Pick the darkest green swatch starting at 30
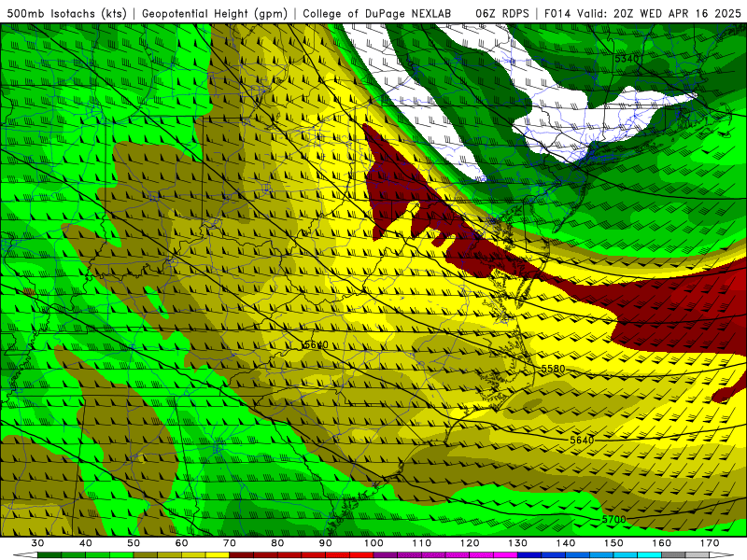747x560 pixels. (x=49, y=554)
